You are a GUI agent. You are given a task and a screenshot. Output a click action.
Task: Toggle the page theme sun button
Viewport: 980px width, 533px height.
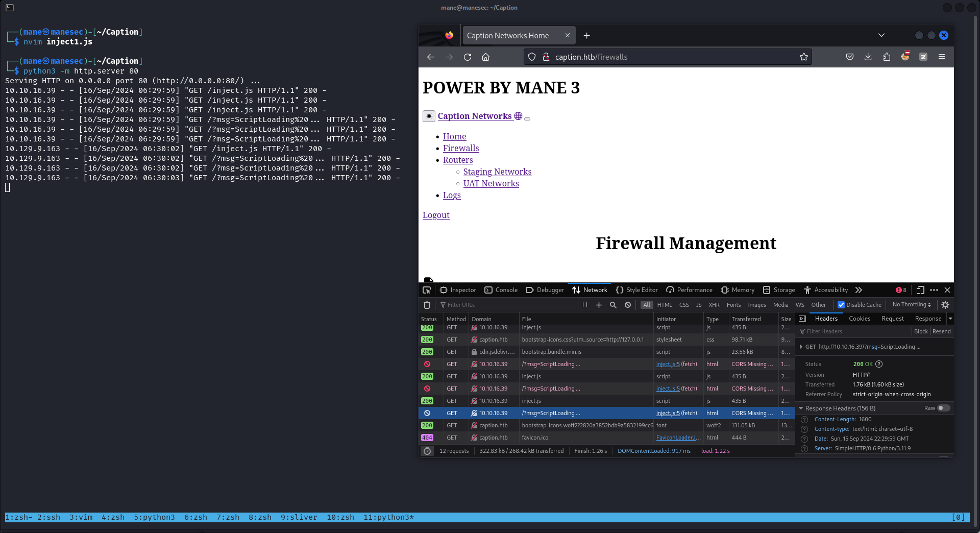(429, 116)
